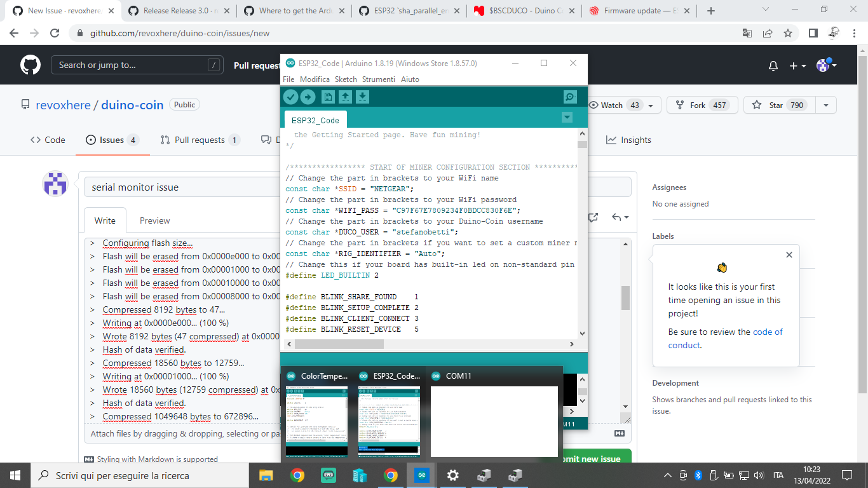Open the duino-coin repository link
This screenshot has width=868, height=488.
(x=132, y=105)
